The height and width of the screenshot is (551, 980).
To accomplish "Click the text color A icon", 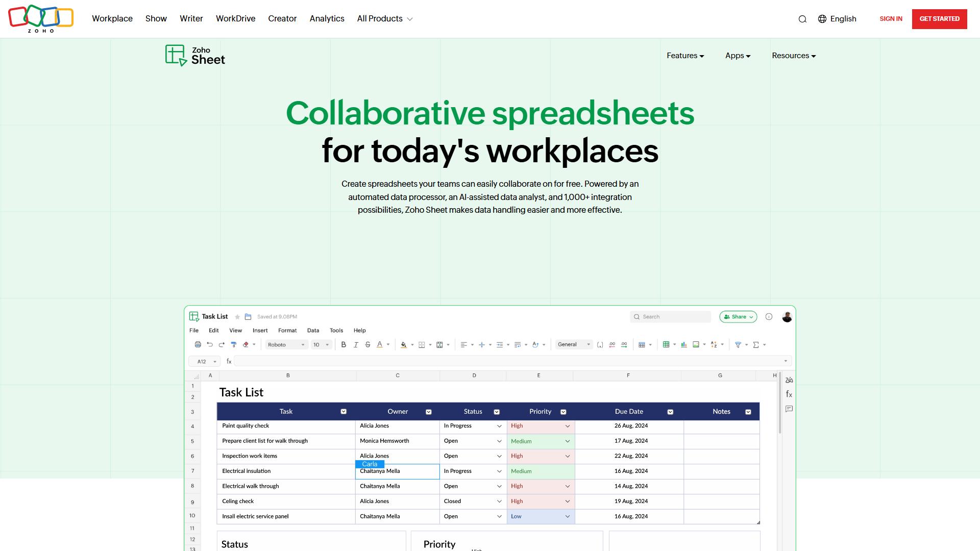I will pyautogui.click(x=380, y=345).
